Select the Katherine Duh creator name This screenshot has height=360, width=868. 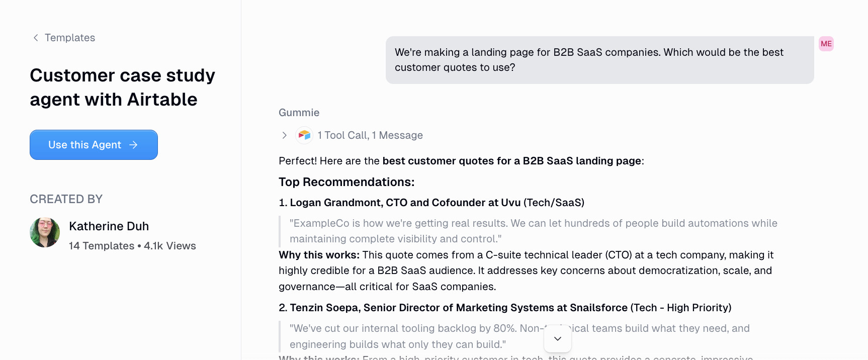tap(109, 226)
